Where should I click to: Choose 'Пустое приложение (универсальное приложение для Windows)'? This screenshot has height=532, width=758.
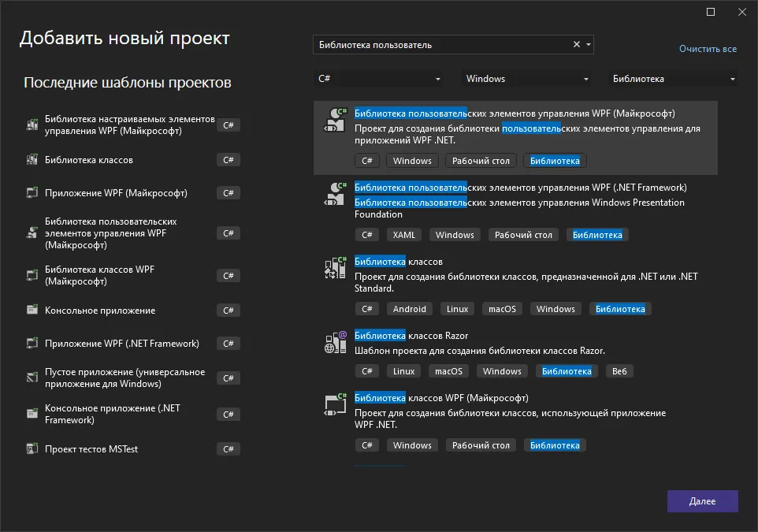[x=132, y=378]
